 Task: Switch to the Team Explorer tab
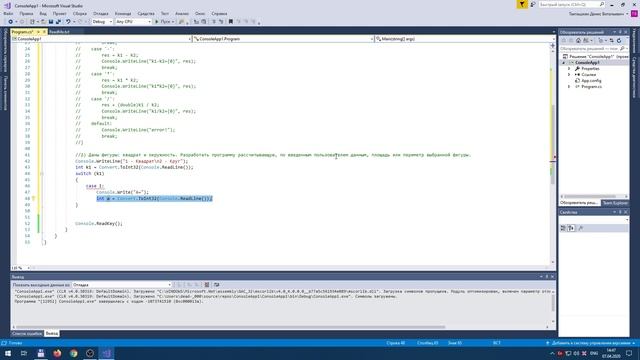(615, 203)
